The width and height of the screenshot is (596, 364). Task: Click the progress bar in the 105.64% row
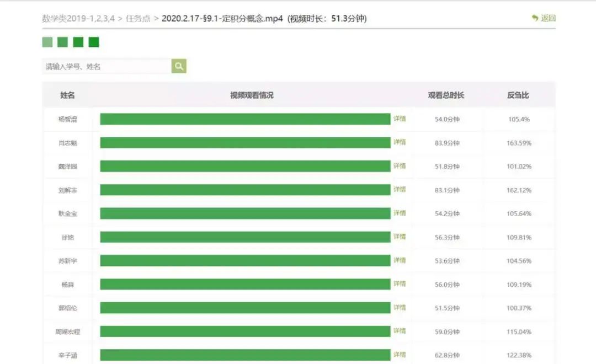point(245,213)
